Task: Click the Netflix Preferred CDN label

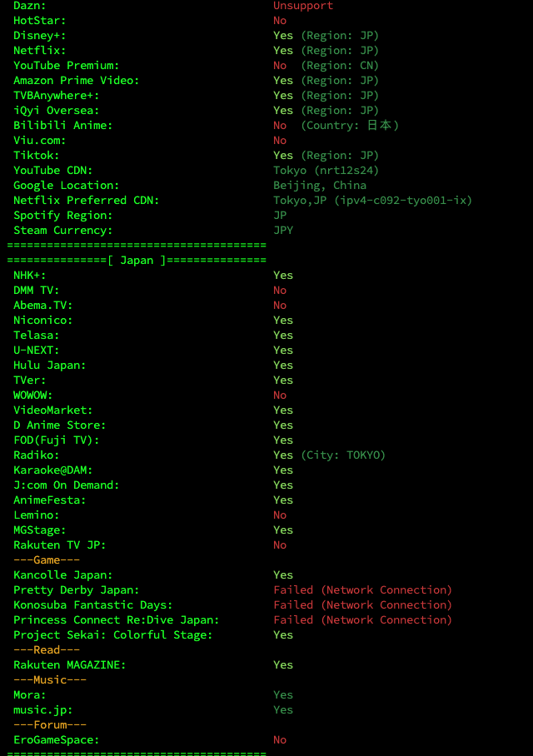Action: point(86,201)
